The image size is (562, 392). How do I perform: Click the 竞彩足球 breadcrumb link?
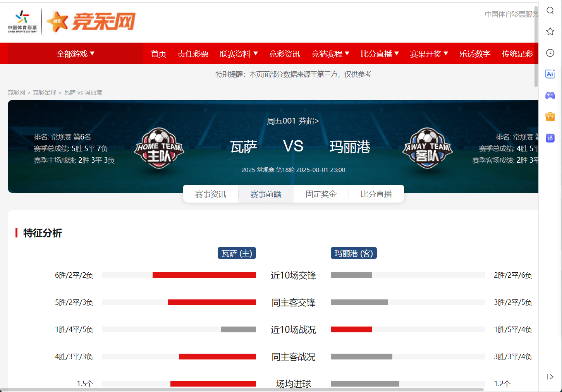click(45, 92)
